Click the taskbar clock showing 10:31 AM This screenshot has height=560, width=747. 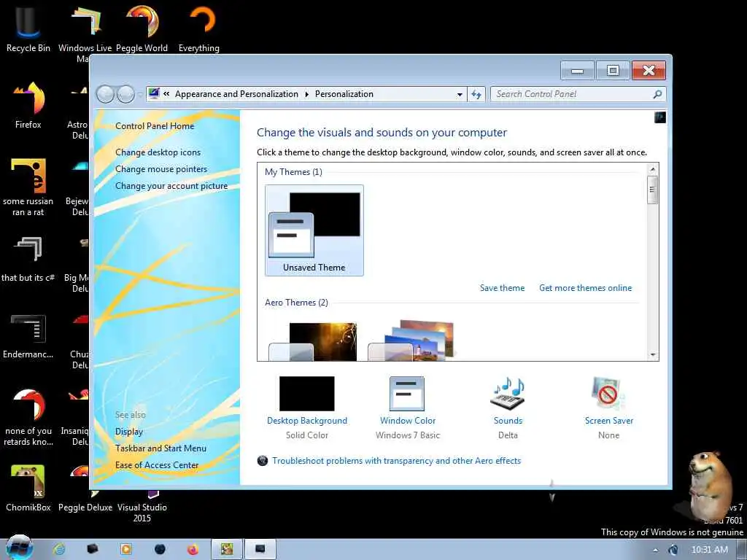(x=709, y=550)
